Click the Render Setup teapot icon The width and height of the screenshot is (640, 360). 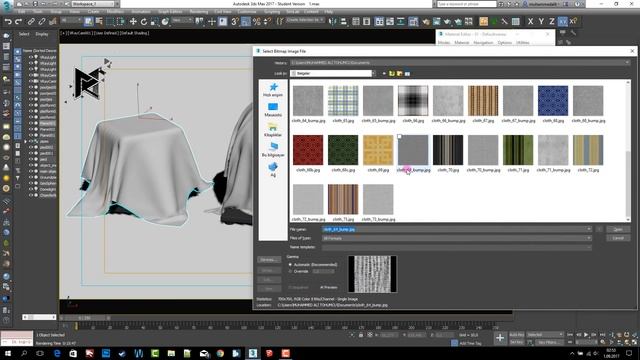426,22
